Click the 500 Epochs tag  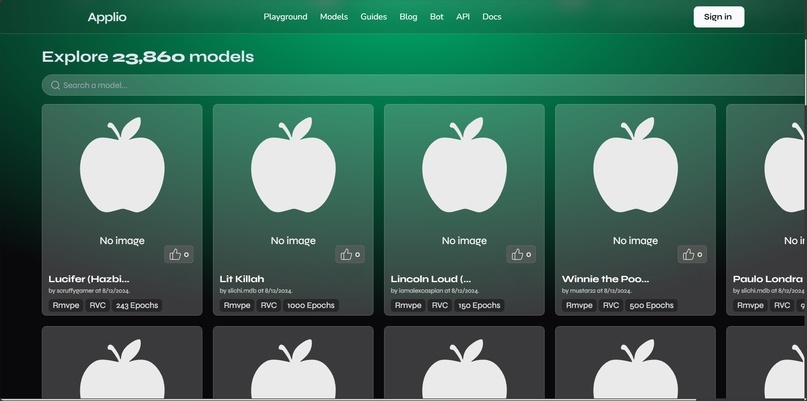point(652,305)
